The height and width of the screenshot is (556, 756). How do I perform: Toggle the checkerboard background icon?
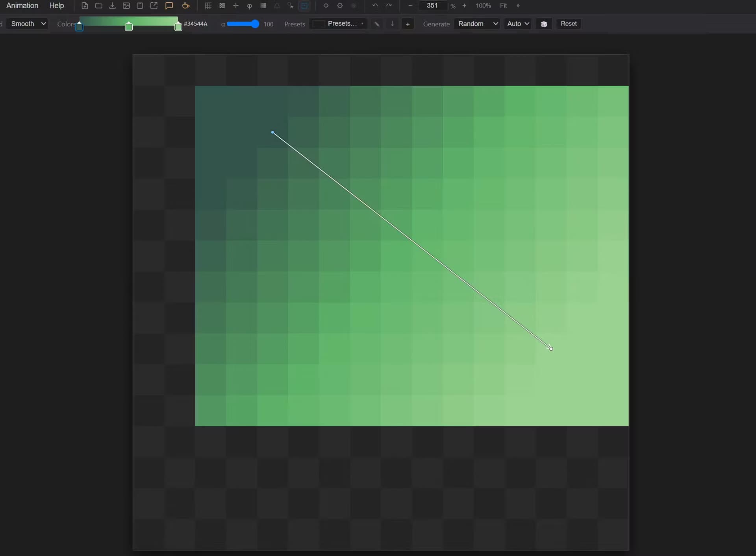coord(222,6)
